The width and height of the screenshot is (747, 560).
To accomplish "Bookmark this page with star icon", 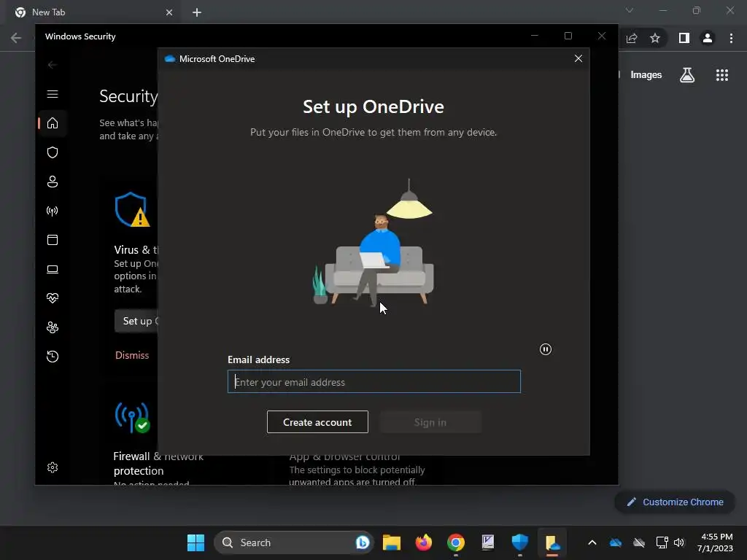I will coord(655,38).
